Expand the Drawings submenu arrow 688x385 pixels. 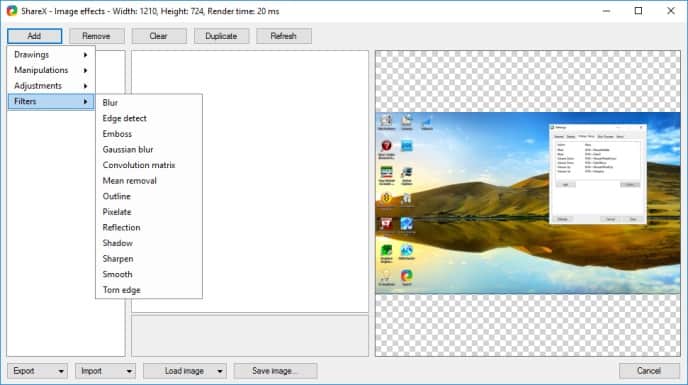(86, 55)
